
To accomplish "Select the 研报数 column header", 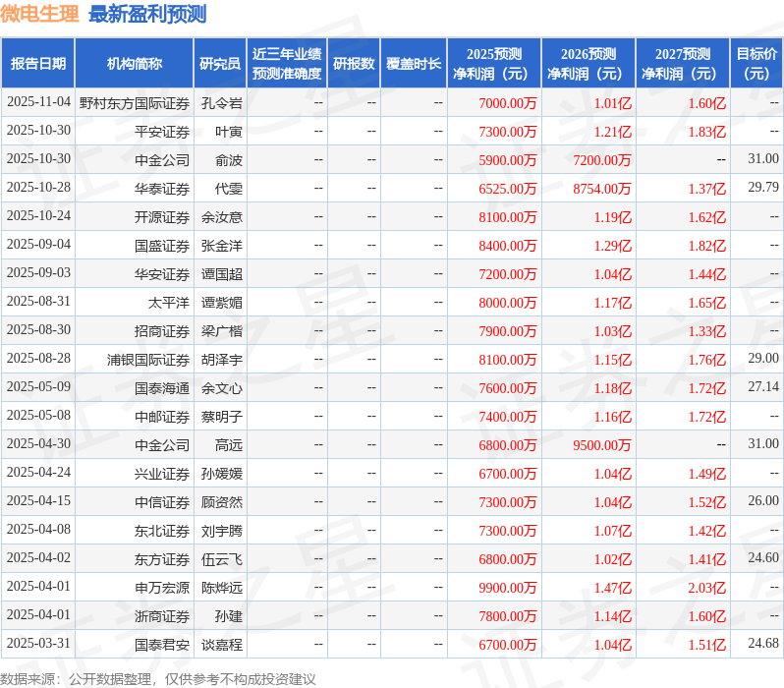I will [x=354, y=64].
